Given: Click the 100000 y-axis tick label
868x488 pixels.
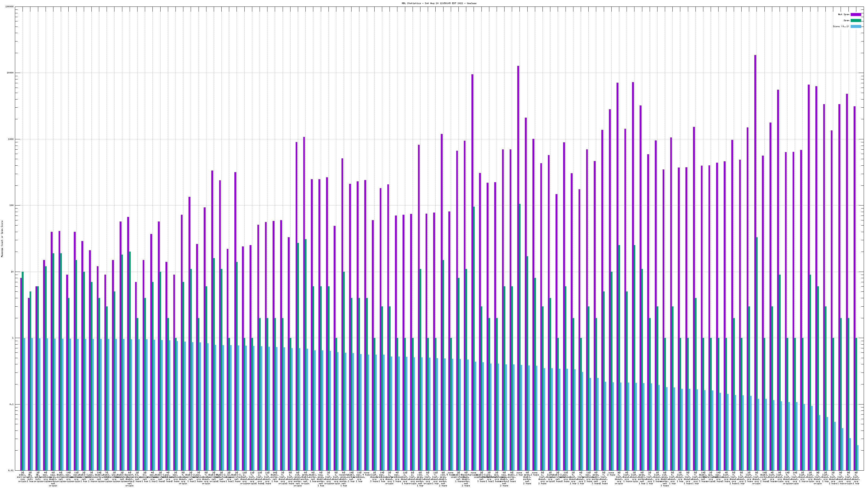Looking at the screenshot, I should tap(10, 7).
